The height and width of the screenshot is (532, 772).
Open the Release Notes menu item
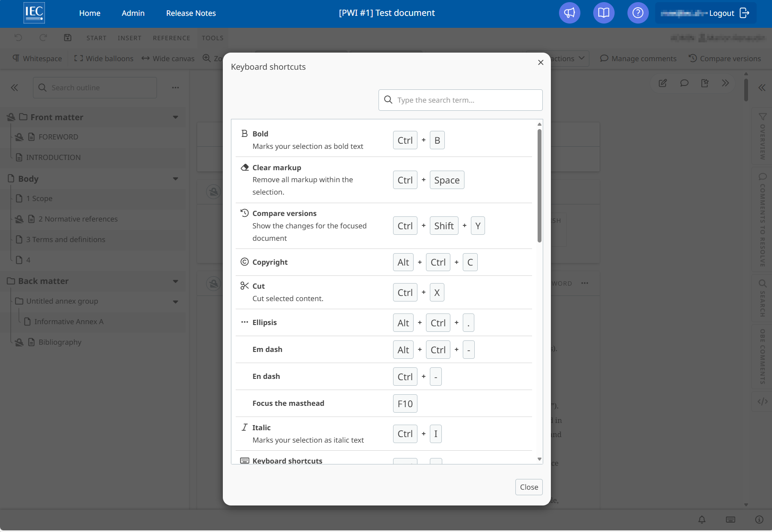click(x=191, y=13)
